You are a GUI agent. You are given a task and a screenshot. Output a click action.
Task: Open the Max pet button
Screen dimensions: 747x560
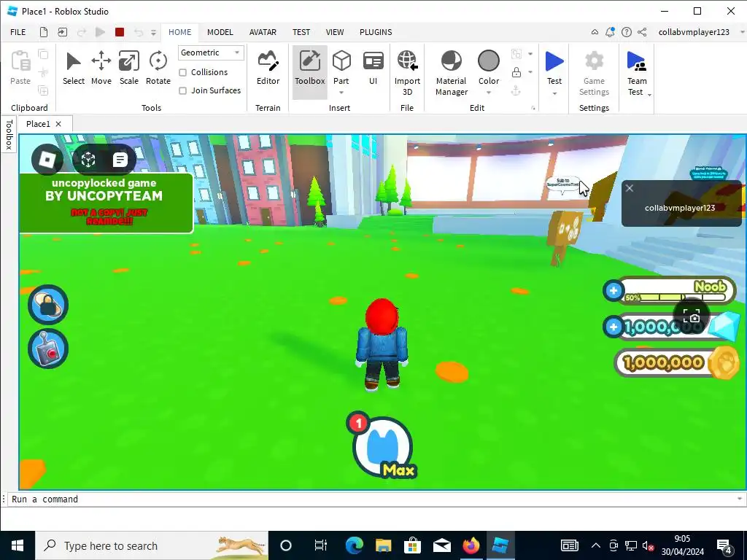coord(382,447)
